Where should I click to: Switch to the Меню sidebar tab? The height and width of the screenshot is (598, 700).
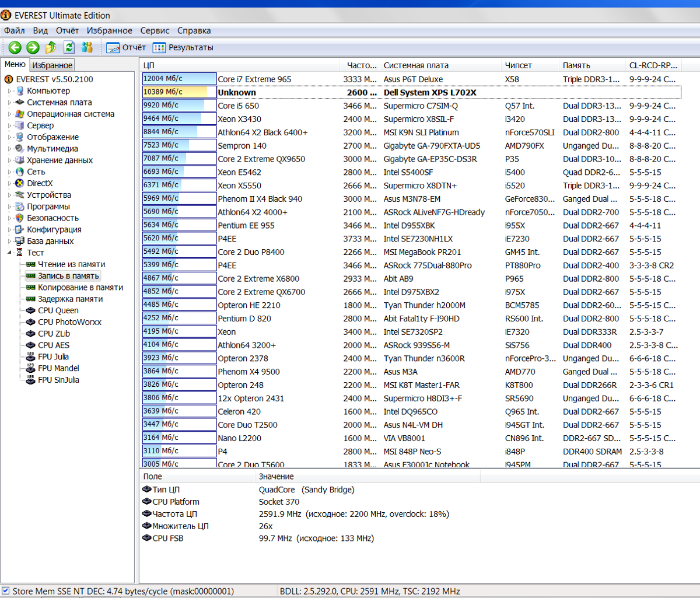15,65
